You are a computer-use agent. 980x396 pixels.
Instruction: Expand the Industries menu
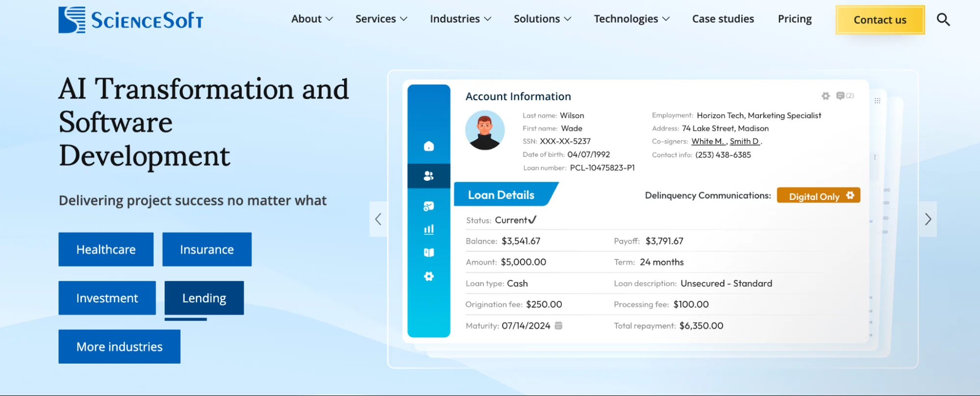[x=461, y=19]
